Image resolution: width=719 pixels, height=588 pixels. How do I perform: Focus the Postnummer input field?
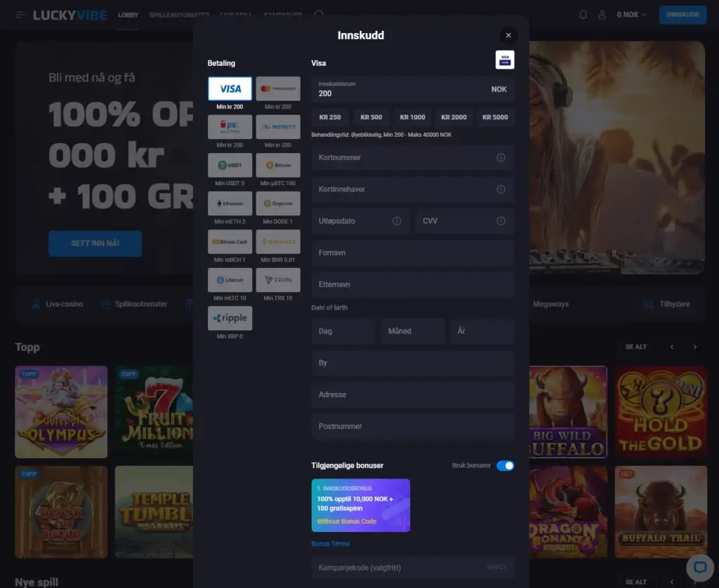[413, 426]
